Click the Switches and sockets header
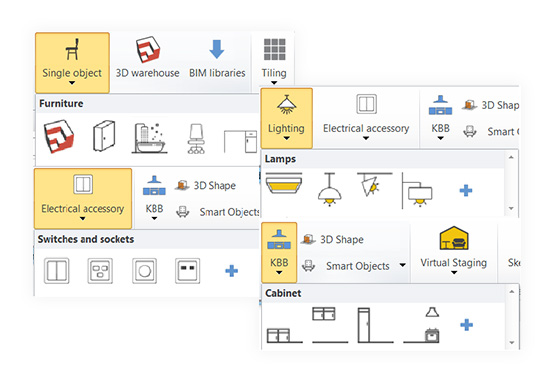Image resolution: width=555 pixels, height=382 pixels. click(86, 239)
